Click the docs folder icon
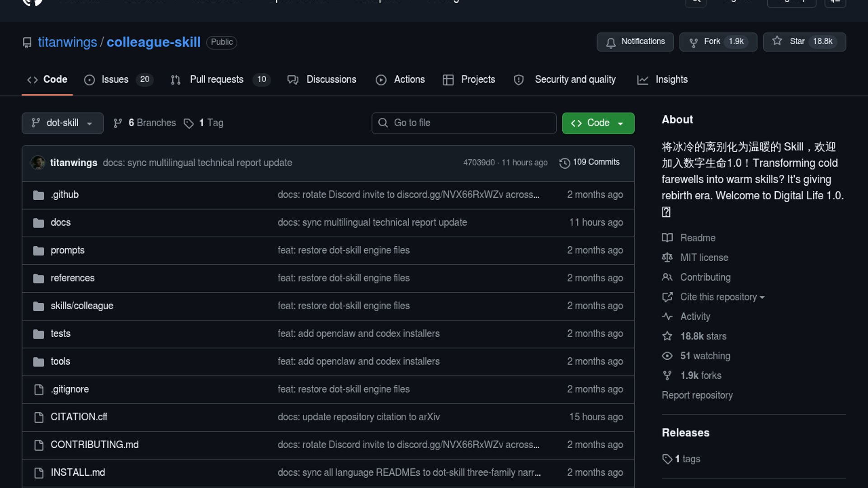The width and height of the screenshot is (868, 488). 39,223
